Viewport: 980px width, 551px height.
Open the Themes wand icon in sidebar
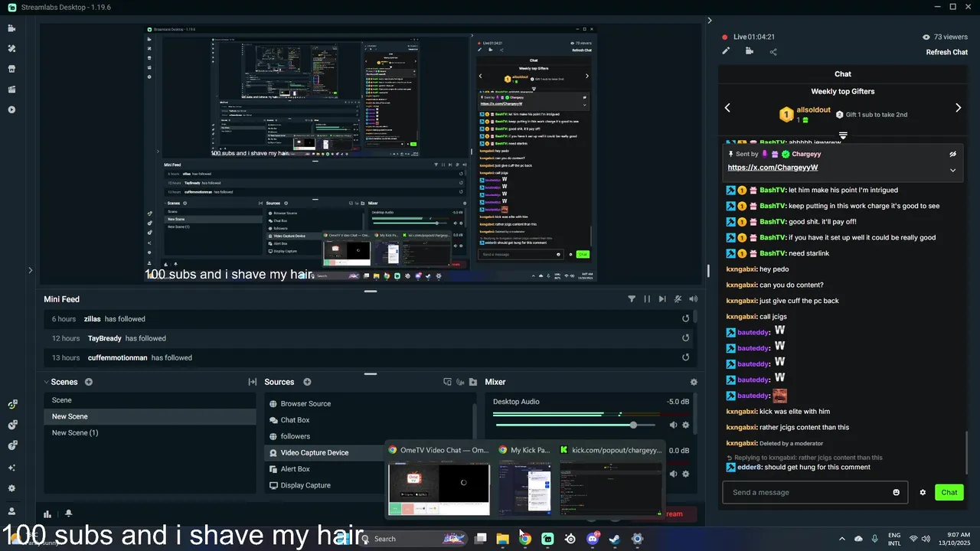(11, 48)
